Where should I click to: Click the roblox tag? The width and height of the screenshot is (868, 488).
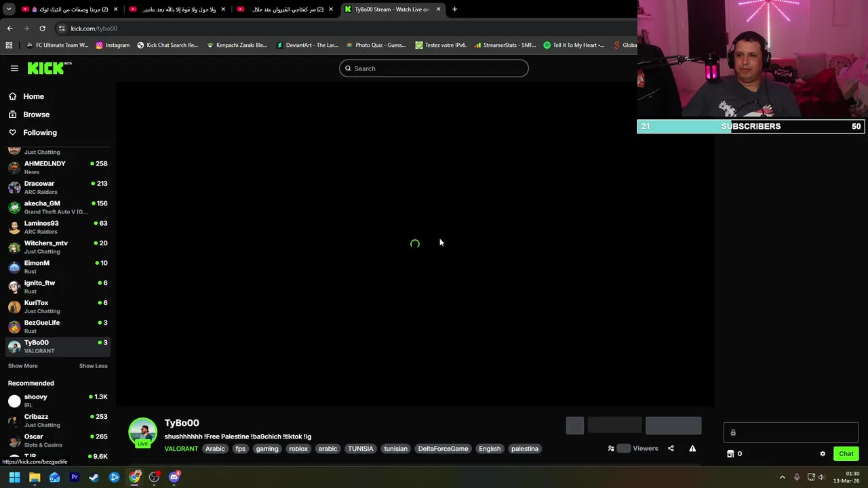click(x=298, y=449)
